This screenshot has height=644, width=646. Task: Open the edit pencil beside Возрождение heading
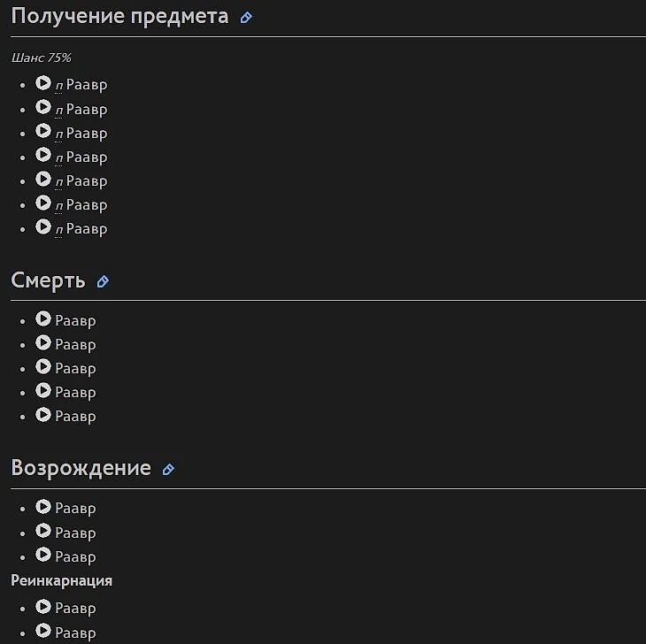pyautogui.click(x=168, y=469)
